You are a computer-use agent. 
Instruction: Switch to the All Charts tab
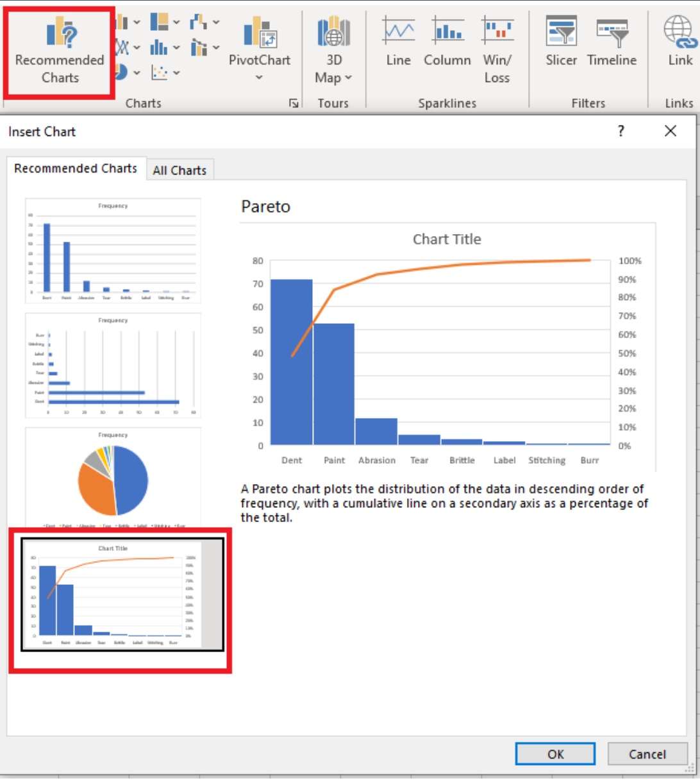(x=179, y=171)
